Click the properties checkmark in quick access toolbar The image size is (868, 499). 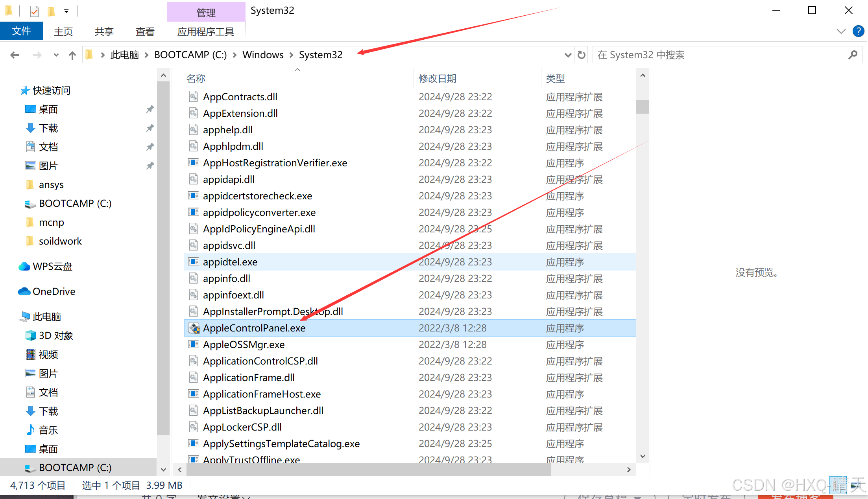[x=34, y=11]
